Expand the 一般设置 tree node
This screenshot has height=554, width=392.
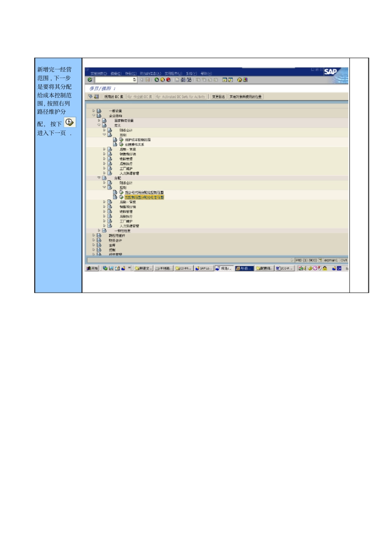point(94,111)
